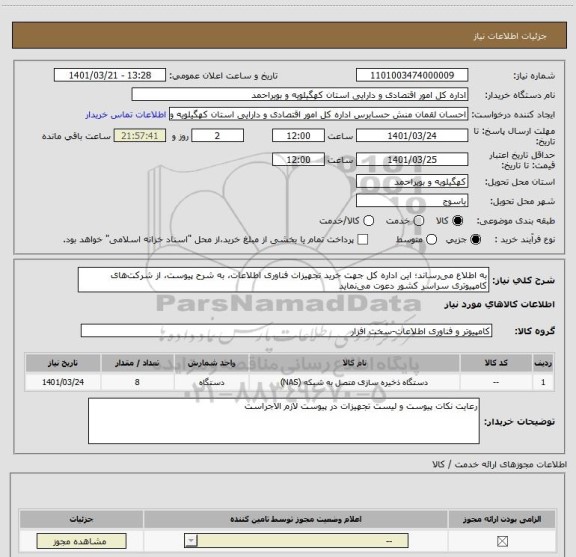Click the announcement date field 1401/03/21 - 13:28

tap(110, 75)
